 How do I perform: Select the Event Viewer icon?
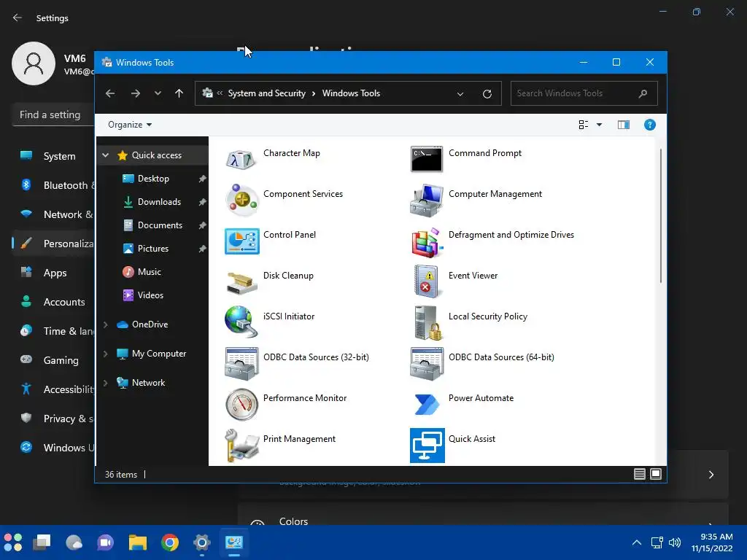[x=426, y=282]
